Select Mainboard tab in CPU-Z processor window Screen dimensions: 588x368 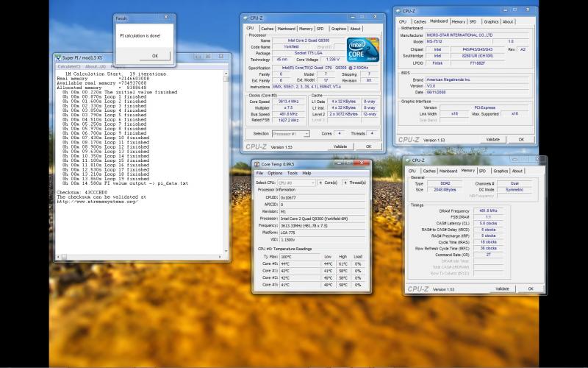tap(286, 29)
